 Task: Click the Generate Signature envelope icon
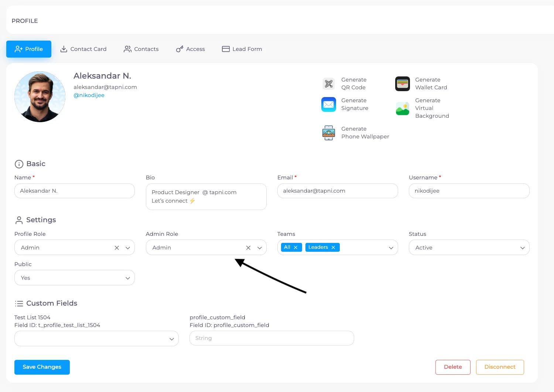[x=329, y=104]
